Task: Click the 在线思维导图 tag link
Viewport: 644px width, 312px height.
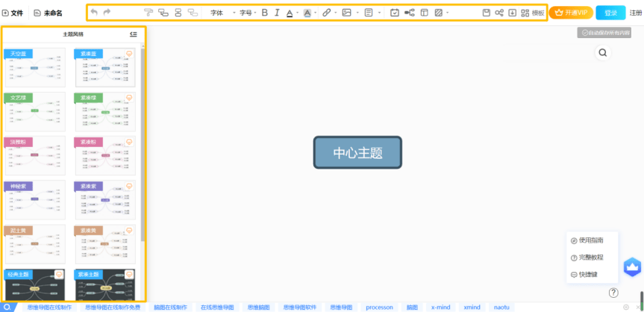Action: [x=217, y=307]
